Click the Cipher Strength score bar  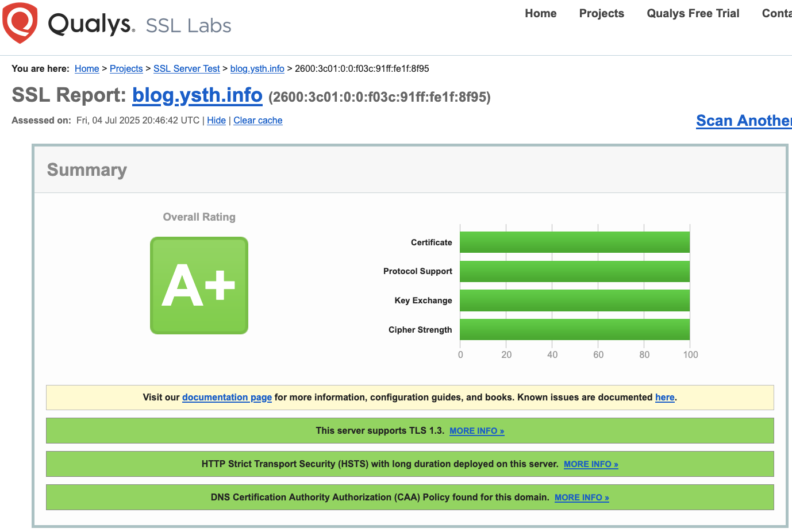click(x=575, y=330)
